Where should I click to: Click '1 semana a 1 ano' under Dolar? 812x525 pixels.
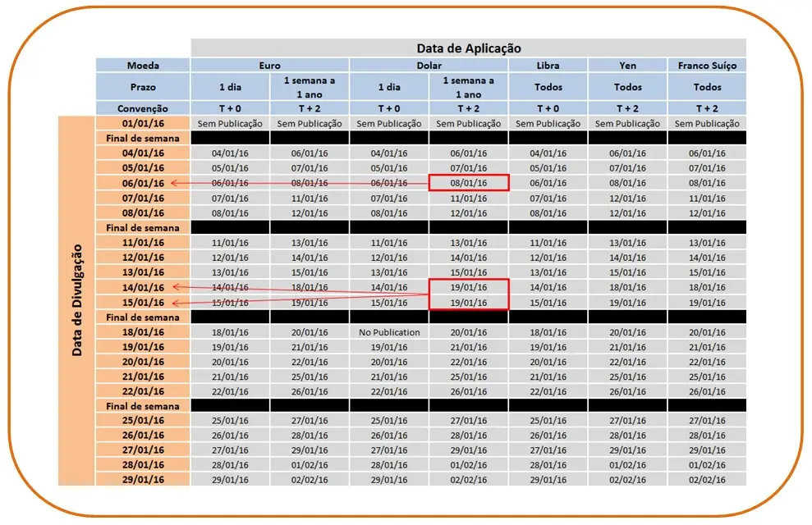click(469, 87)
